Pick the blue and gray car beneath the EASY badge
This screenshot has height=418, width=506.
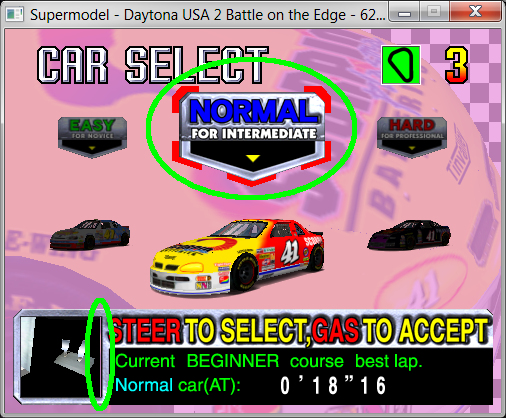point(90,234)
